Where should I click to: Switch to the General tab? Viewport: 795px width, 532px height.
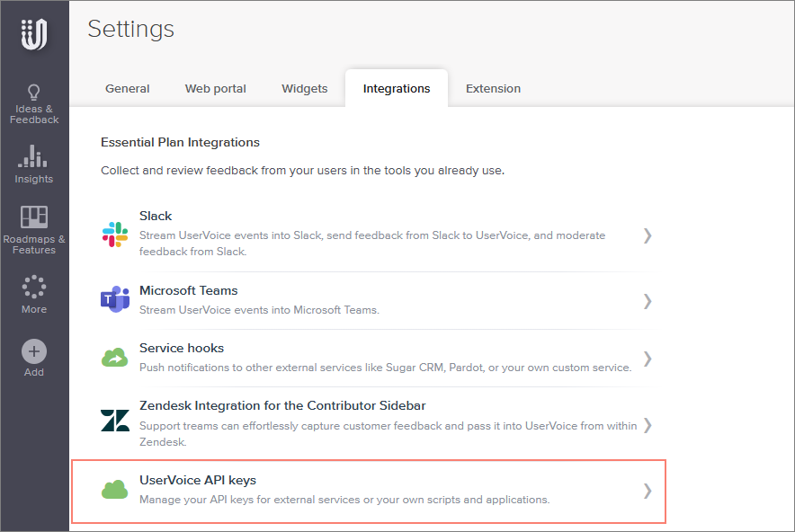pos(128,89)
